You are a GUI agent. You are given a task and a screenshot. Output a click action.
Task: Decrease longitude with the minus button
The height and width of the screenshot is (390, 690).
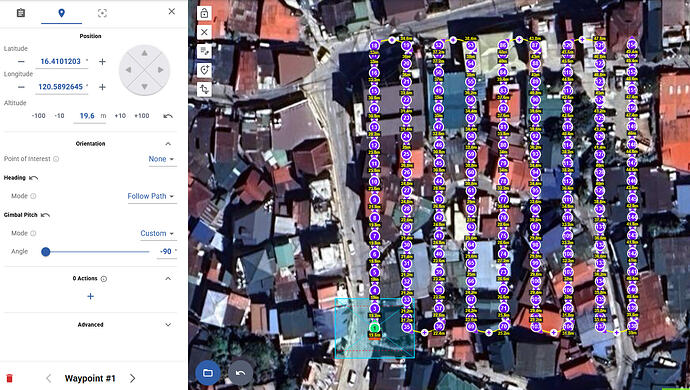pyautogui.click(x=21, y=87)
